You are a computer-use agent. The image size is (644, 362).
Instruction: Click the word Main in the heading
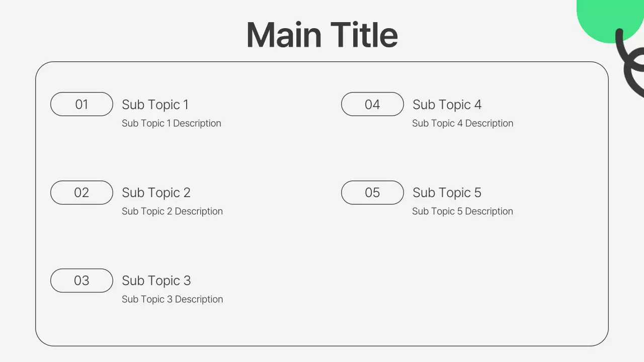[x=284, y=35]
